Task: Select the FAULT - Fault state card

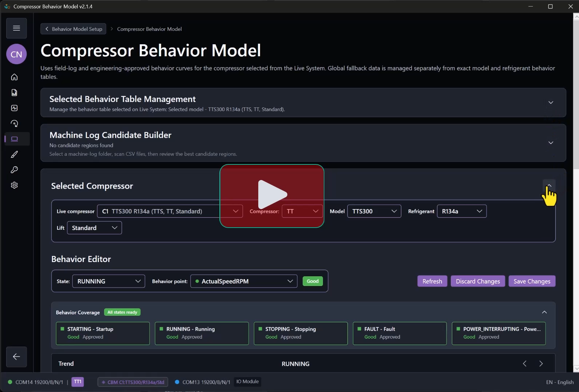Action: pyautogui.click(x=400, y=333)
